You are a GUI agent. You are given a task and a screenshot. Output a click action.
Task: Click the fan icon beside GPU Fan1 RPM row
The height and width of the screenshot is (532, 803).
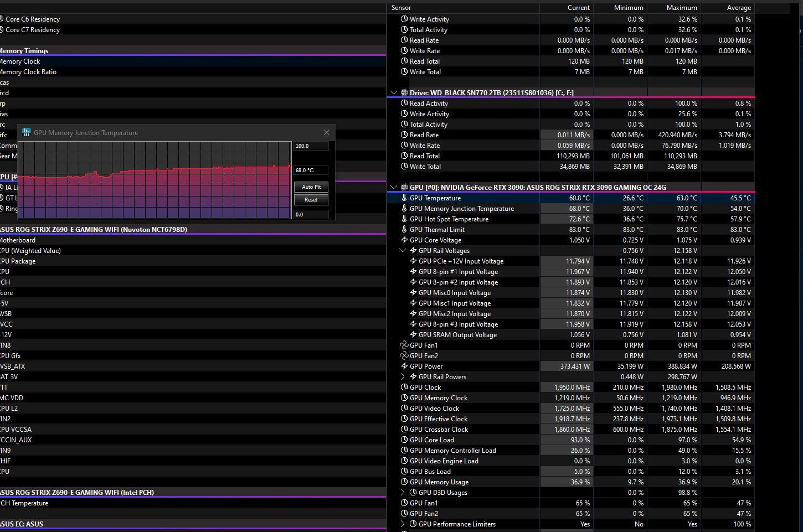pos(404,345)
